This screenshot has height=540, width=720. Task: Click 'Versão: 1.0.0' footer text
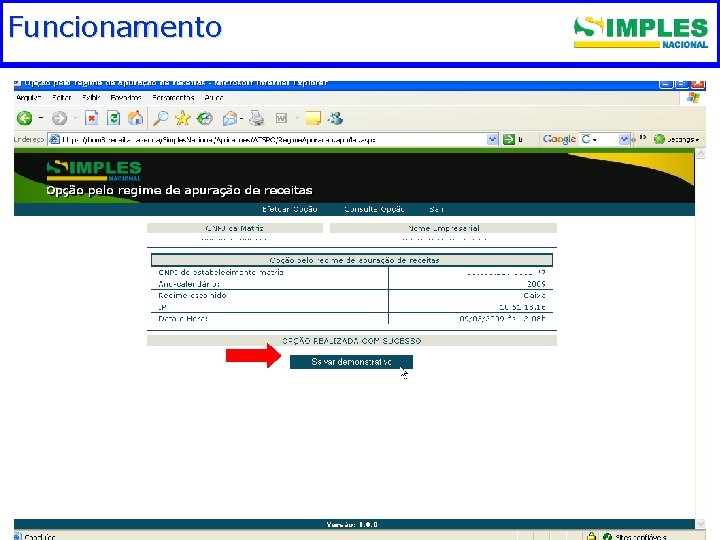point(352,524)
